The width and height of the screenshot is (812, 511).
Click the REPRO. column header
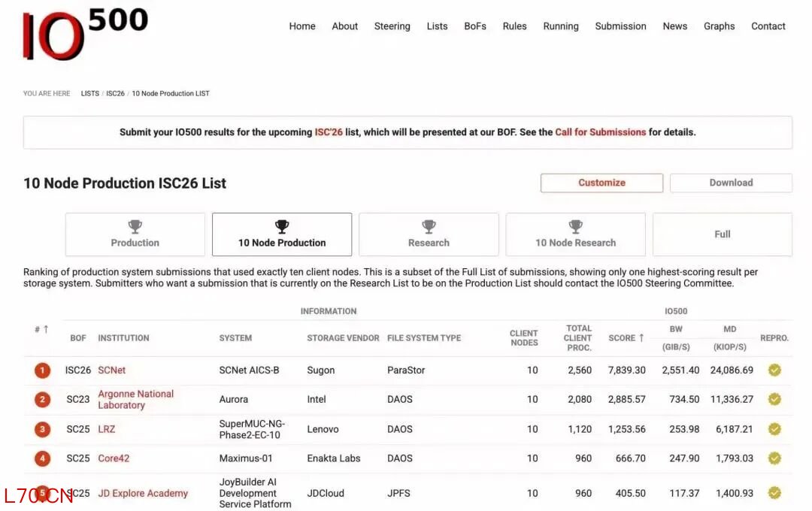tap(774, 338)
